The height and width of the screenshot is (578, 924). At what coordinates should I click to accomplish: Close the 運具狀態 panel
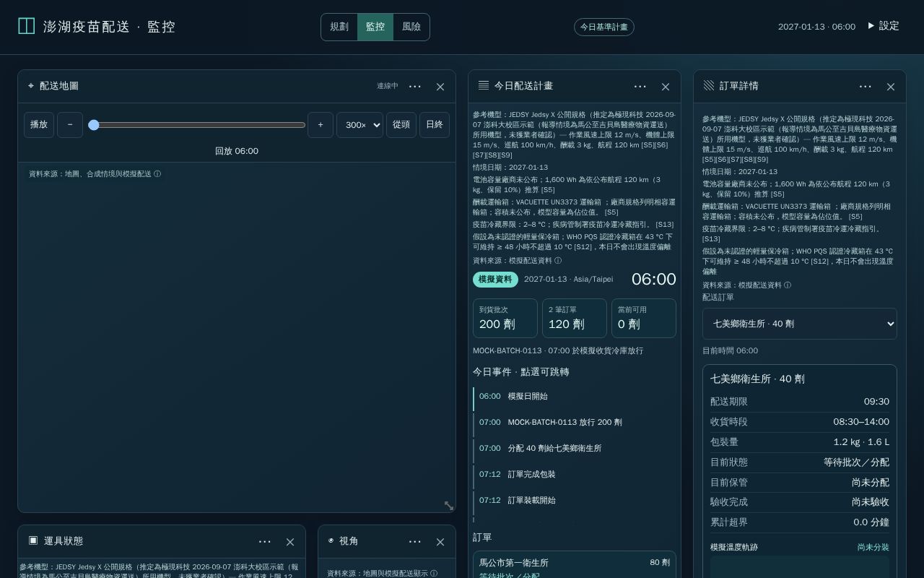point(290,542)
